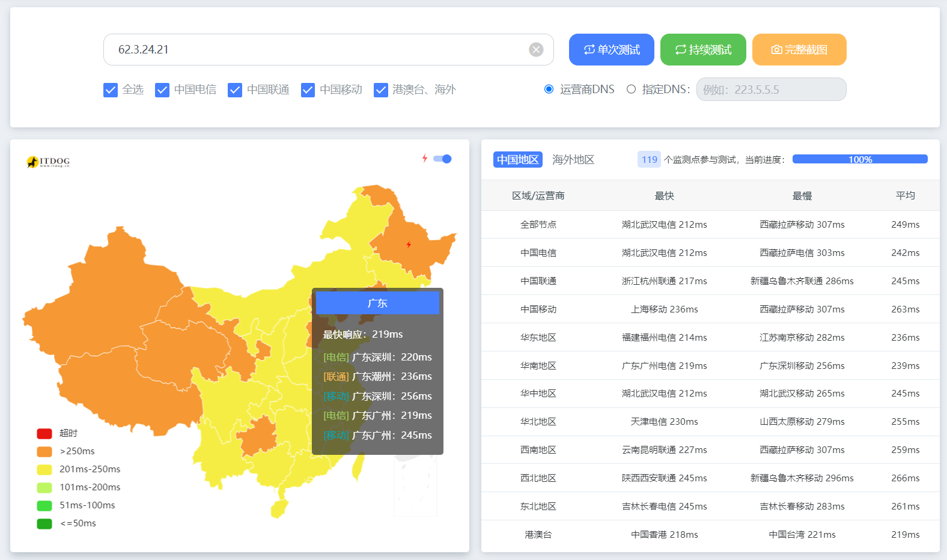Uncheck the 港澳台、海外 checkbox

[x=381, y=90]
